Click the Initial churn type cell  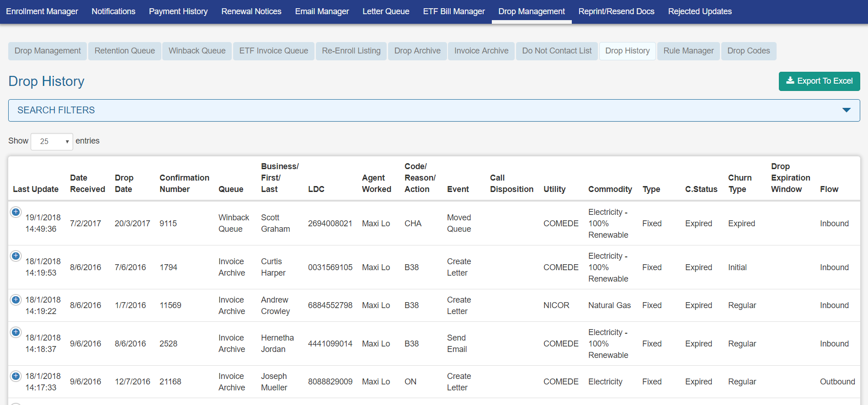737,267
